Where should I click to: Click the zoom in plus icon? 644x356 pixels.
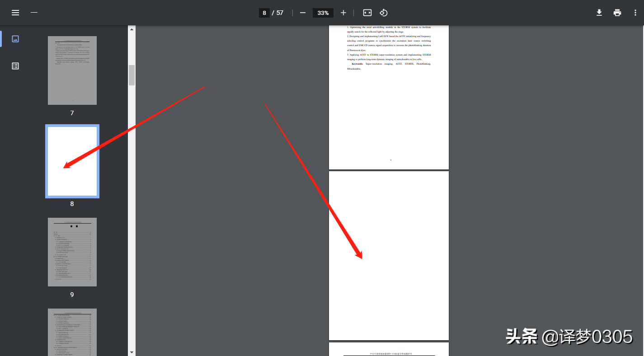pyautogui.click(x=343, y=13)
